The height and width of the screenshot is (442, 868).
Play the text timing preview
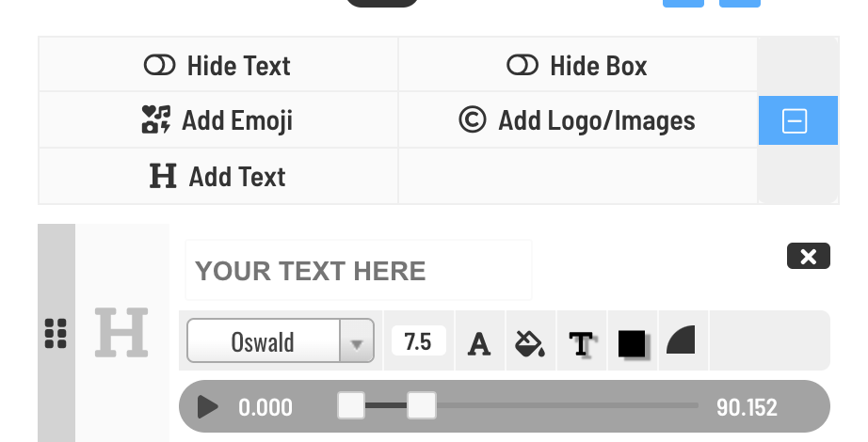[x=208, y=407]
